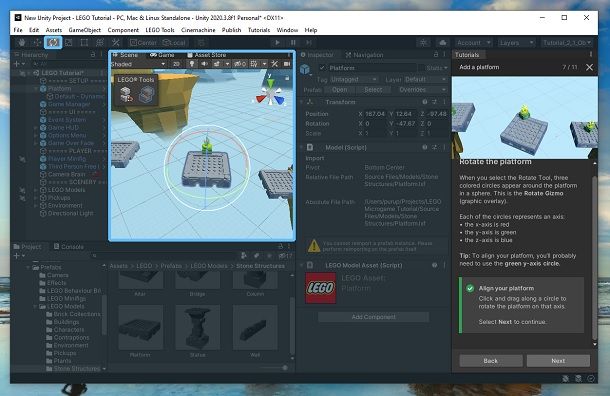This screenshot has height=396, width=610.
Task: Open Shaded draw mode dropdown
Action: tap(138, 64)
